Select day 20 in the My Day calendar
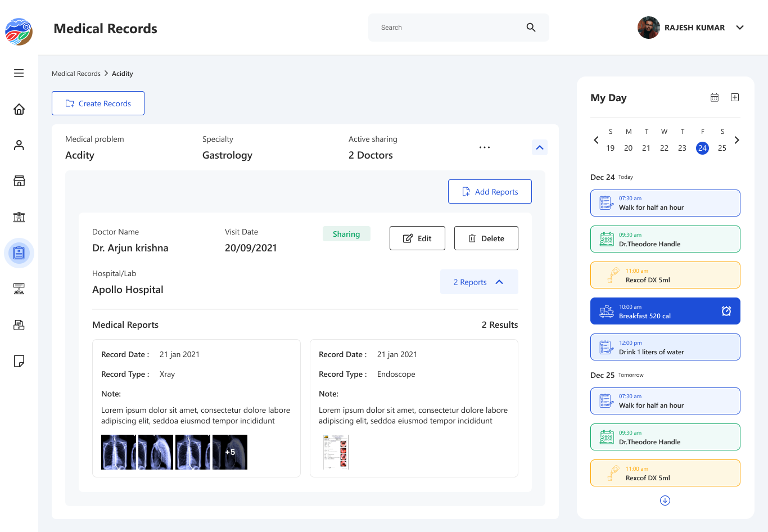The image size is (768, 532). (x=629, y=148)
